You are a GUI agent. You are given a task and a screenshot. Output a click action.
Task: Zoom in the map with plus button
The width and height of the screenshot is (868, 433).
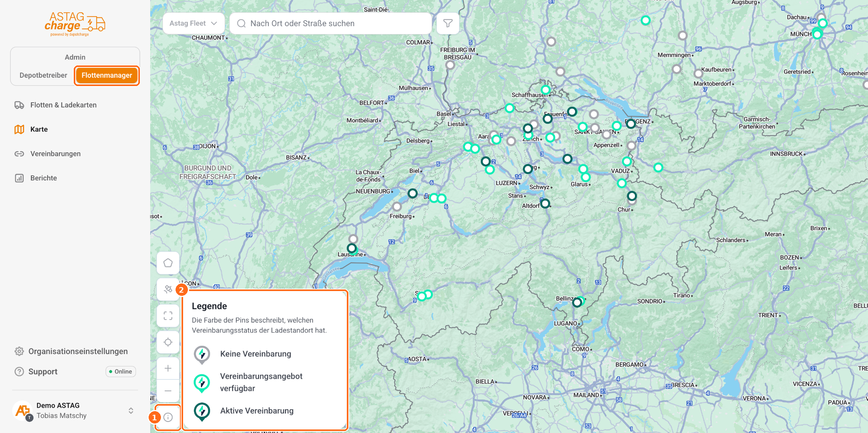(x=168, y=368)
